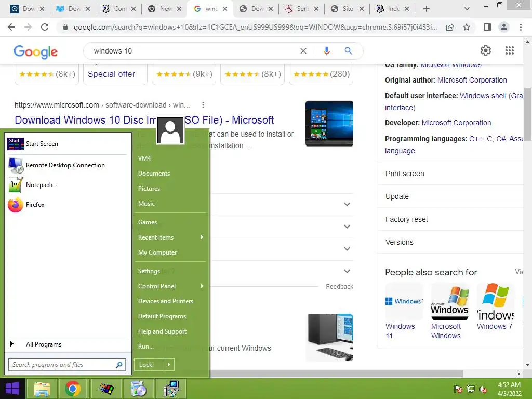Viewport: 532px width, 399px height.
Task: Open the Google apps grid
Action: [x=509, y=50]
